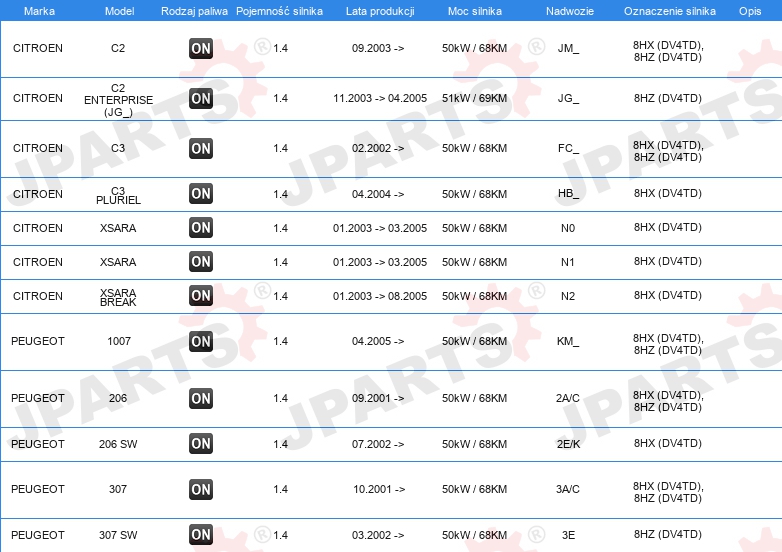Click engine code 8HX (DV4TD) in C3 PLURIEL row
The image size is (782, 552).
[x=668, y=193]
